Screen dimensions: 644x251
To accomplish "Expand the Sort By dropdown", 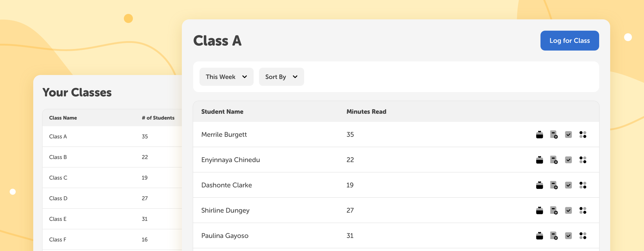I will (x=281, y=77).
